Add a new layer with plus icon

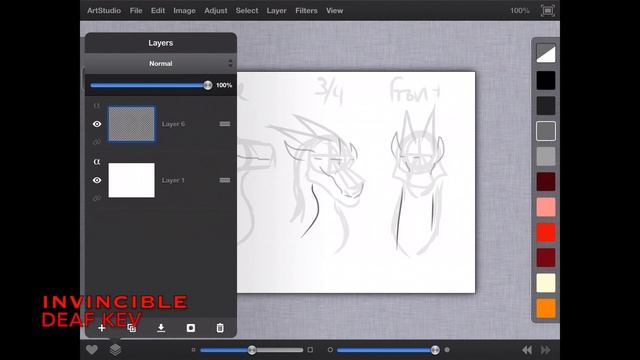pos(102,328)
